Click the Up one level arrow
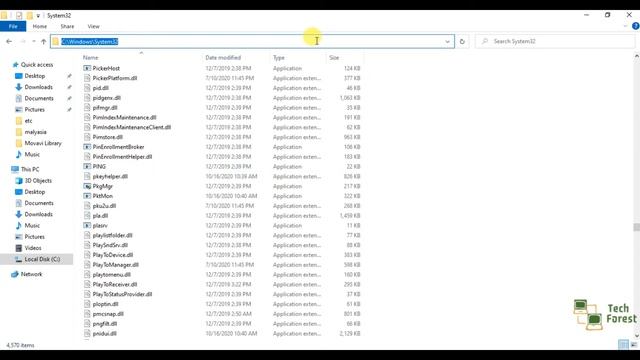This screenshot has width=640, height=360. [x=43, y=41]
